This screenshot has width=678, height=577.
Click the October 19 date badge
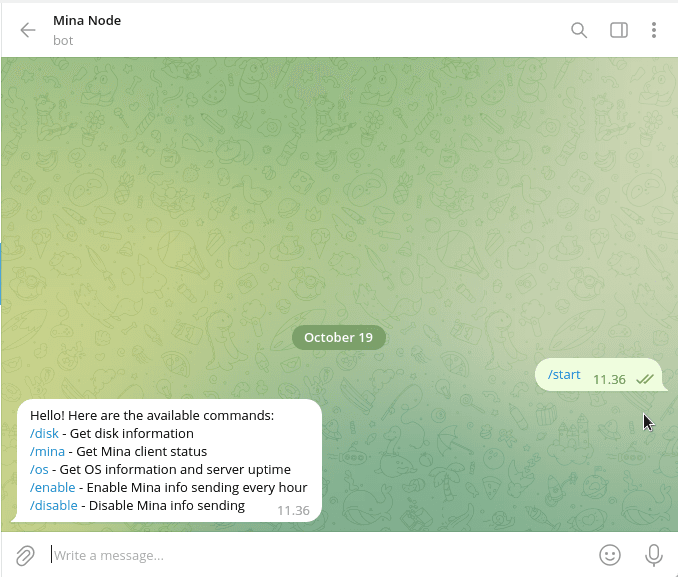339,337
